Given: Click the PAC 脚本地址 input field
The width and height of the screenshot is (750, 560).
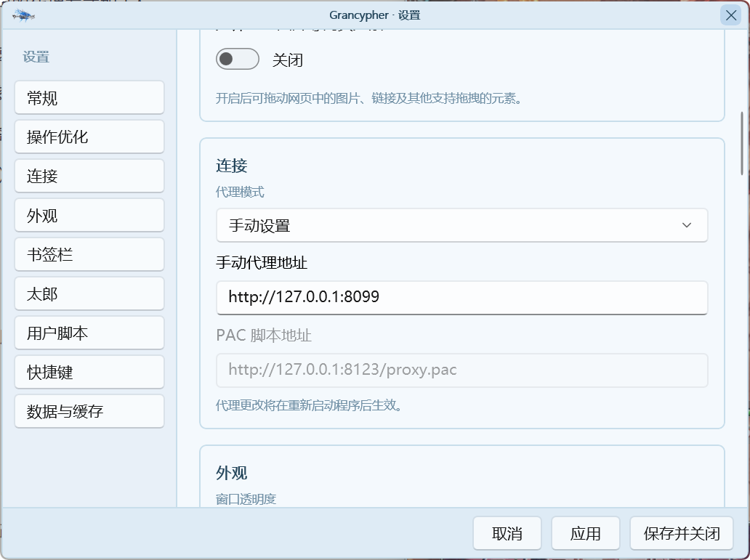Looking at the screenshot, I should coord(461,370).
